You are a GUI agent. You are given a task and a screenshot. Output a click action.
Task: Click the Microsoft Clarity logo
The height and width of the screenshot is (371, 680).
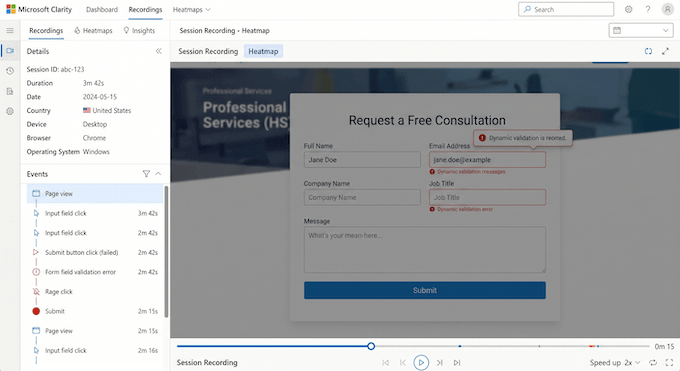click(39, 9)
